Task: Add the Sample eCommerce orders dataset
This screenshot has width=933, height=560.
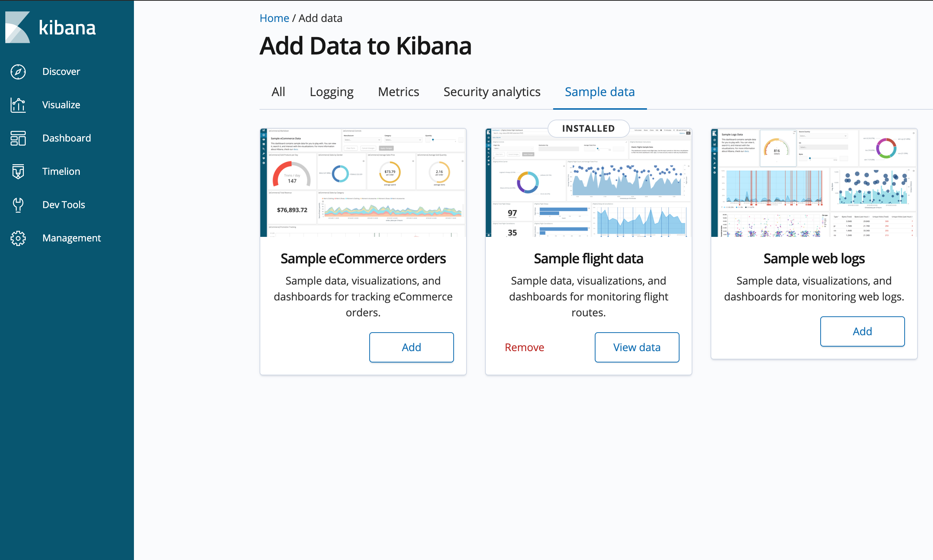Action: (x=411, y=347)
